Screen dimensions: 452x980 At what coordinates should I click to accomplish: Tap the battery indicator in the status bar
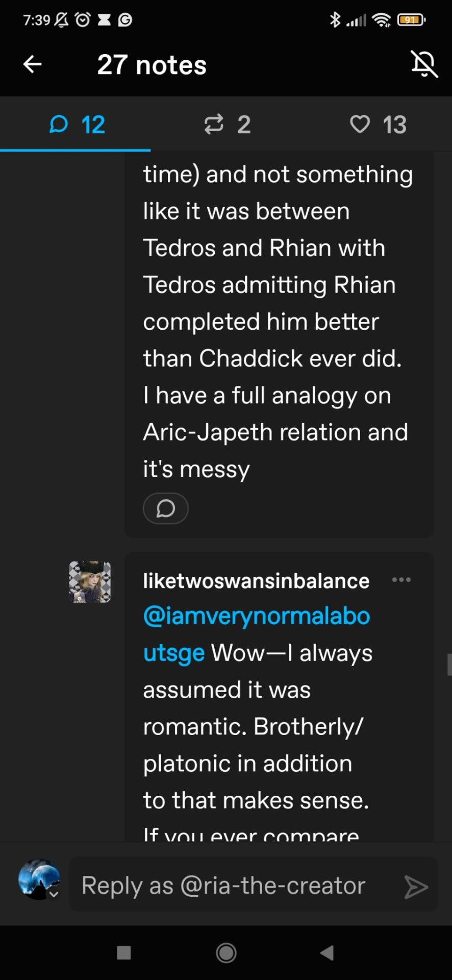(x=411, y=20)
